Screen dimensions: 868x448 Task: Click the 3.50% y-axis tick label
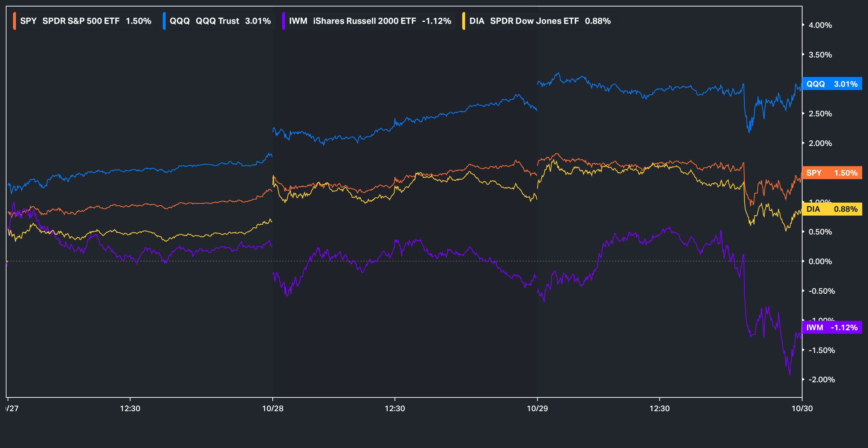(820, 55)
